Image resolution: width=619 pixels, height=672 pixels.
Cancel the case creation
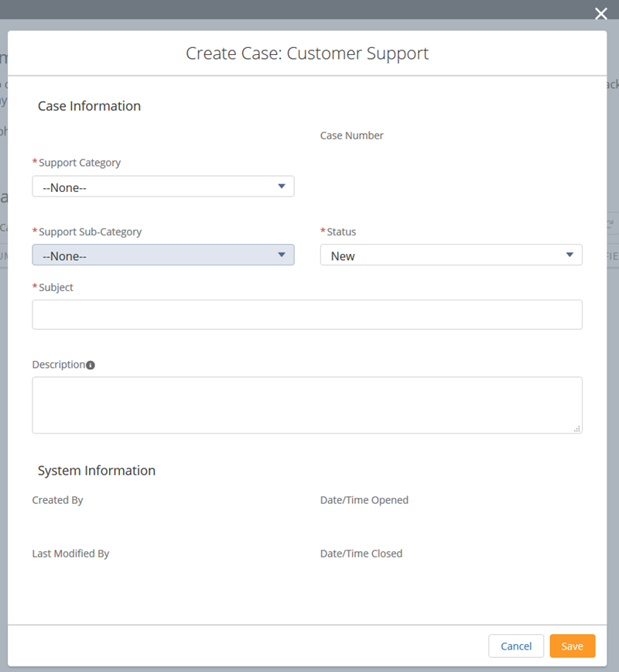pos(516,646)
